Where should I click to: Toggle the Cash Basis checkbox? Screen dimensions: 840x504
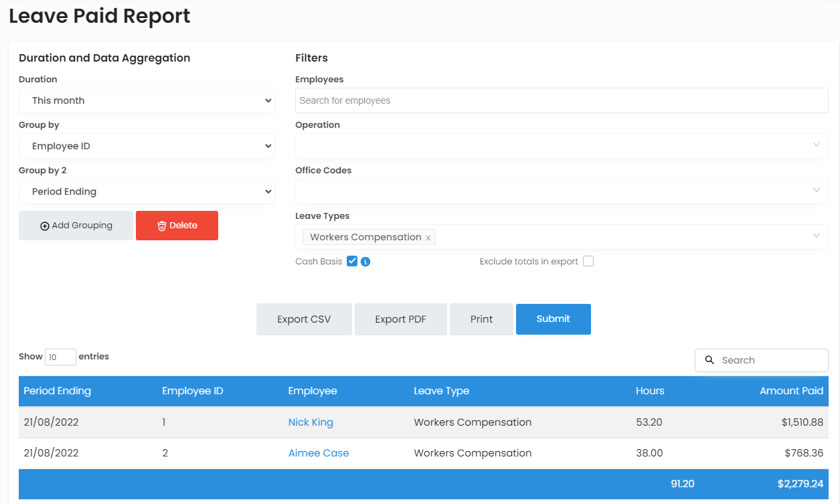352,262
